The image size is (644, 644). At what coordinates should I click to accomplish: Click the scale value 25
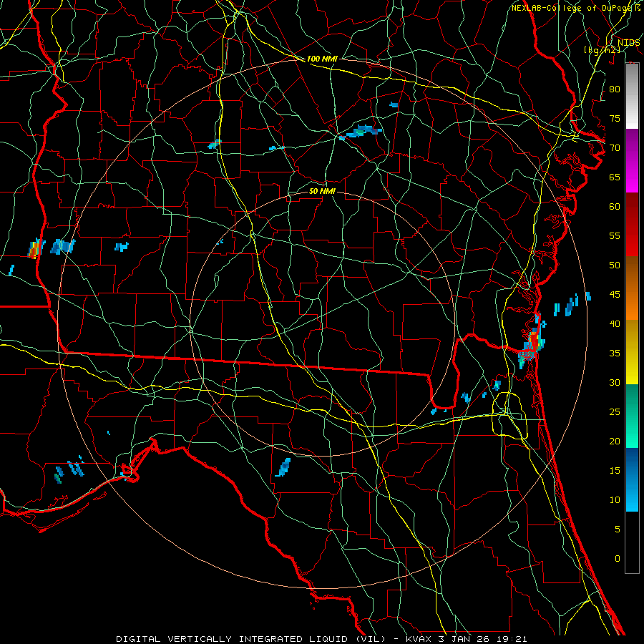[615, 412]
